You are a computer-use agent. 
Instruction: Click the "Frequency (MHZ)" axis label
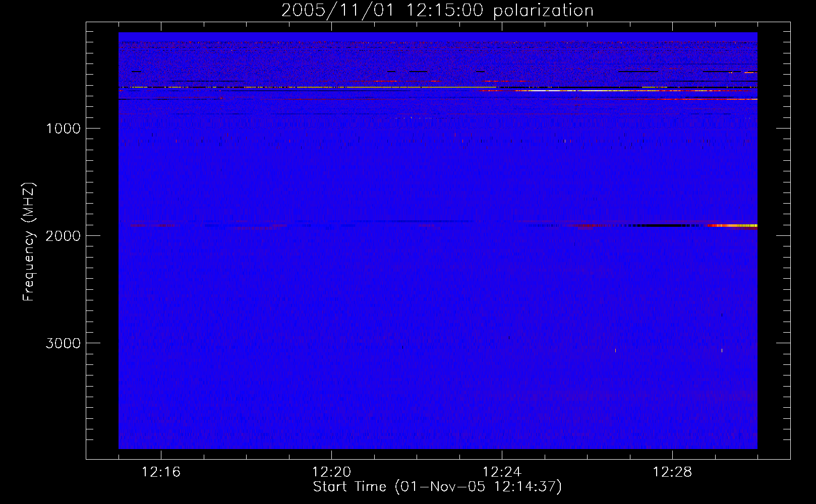point(29,242)
